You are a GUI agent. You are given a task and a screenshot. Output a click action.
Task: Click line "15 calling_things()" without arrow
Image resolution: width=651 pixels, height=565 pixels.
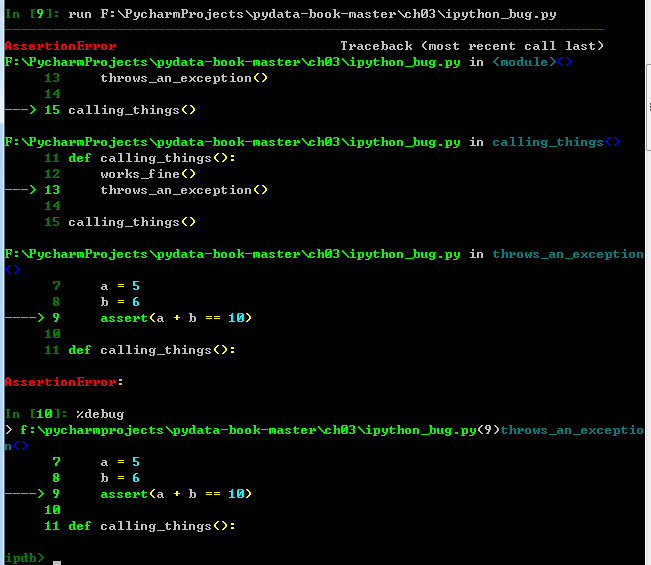point(120,222)
